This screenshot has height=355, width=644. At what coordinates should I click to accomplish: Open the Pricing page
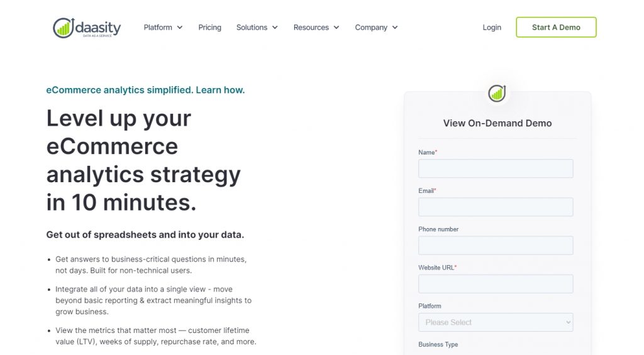(x=209, y=28)
